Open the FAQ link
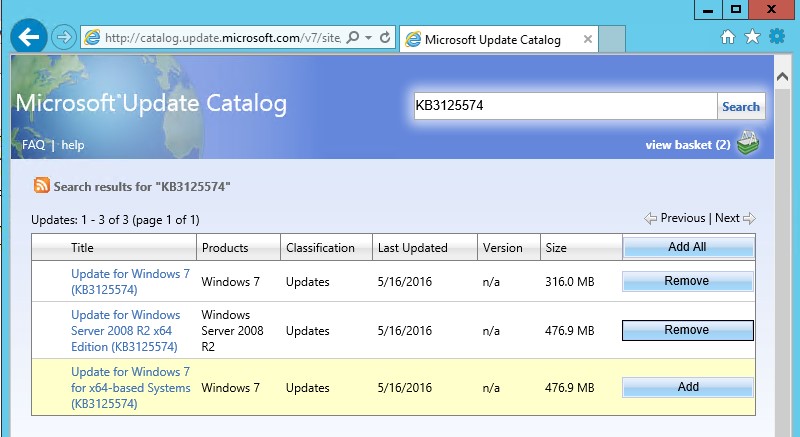Viewport: 800px width, 437px height. point(33,145)
